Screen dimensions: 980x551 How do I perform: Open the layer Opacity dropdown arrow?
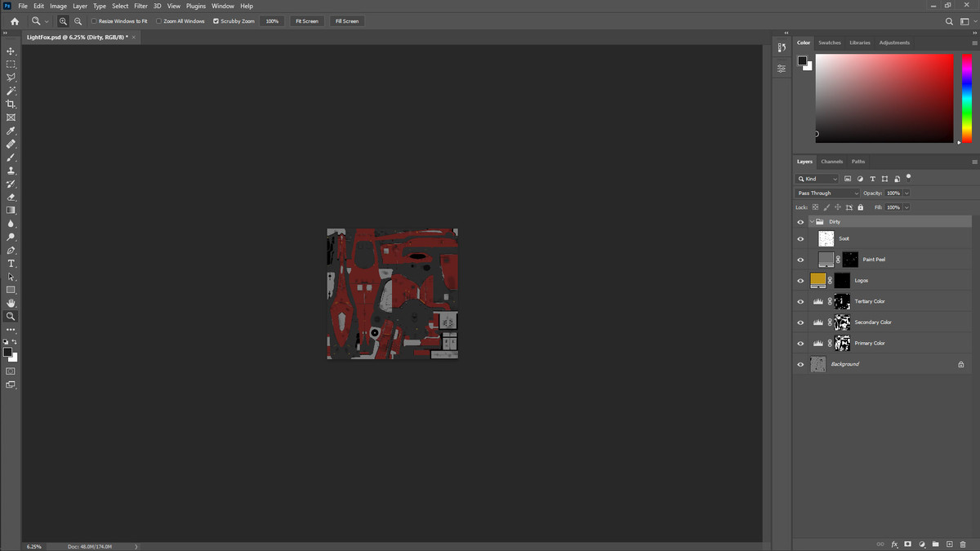pyautogui.click(x=906, y=193)
